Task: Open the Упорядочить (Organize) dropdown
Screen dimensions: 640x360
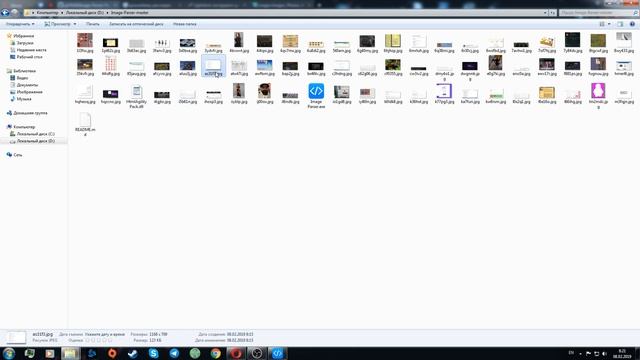Action: (x=20, y=24)
